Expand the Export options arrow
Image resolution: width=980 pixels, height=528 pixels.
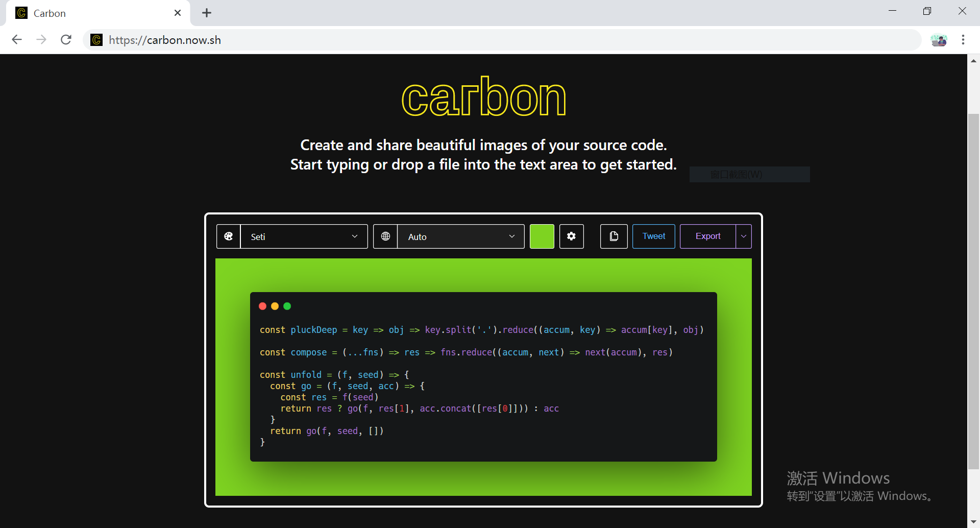point(744,236)
